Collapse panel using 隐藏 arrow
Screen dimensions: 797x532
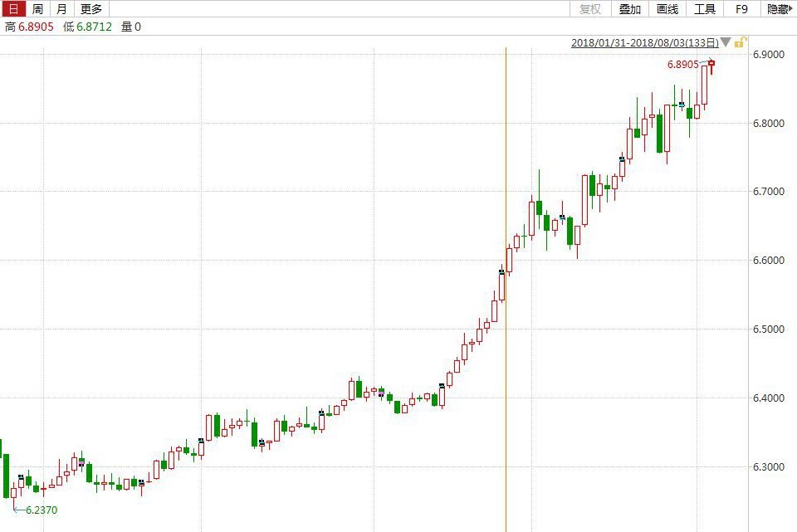779,9
